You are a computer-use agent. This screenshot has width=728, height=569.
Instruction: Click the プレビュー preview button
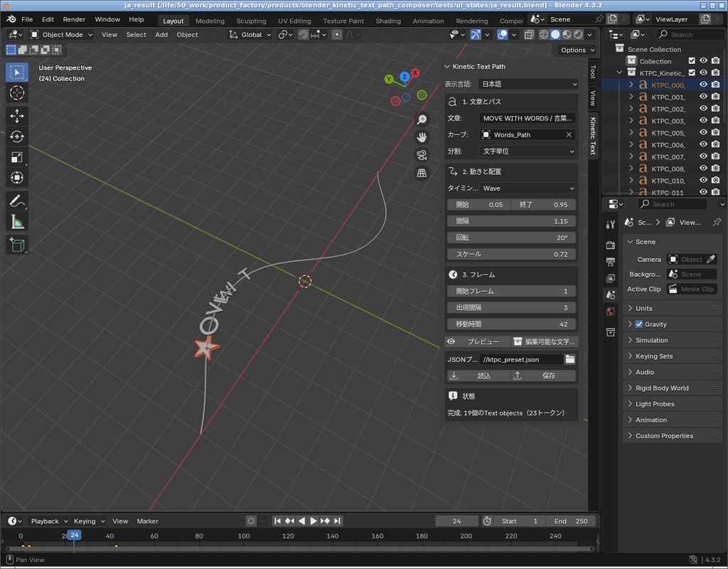(x=478, y=342)
